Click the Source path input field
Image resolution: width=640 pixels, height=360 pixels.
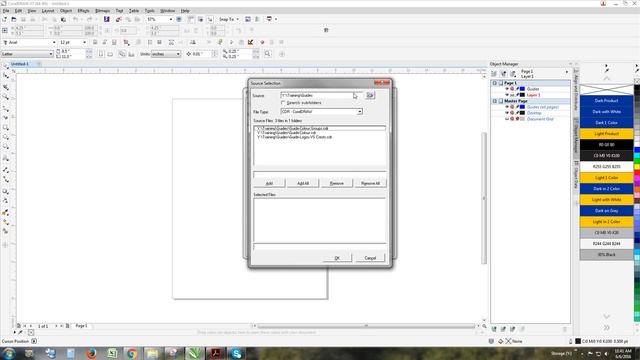point(322,95)
